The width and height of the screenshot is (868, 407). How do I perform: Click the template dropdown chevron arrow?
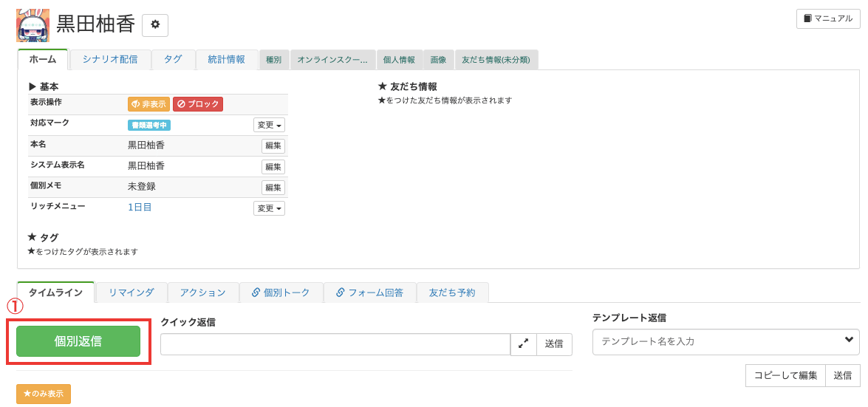pos(849,341)
